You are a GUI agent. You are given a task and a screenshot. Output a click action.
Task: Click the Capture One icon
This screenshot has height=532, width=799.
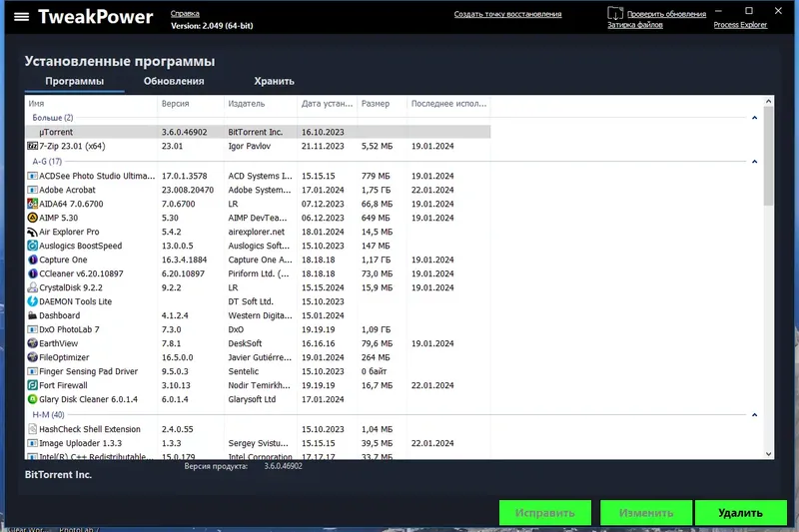(x=32, y=260)
